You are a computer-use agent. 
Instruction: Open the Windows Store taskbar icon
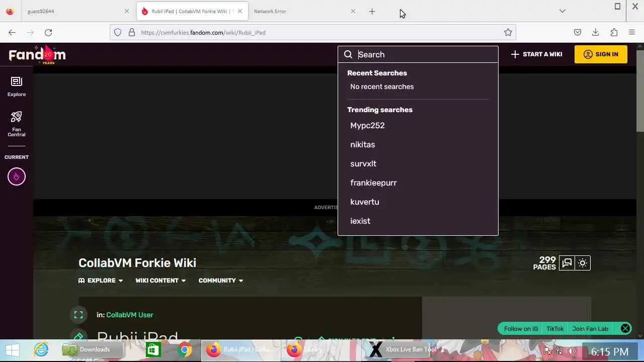point(153,349)
